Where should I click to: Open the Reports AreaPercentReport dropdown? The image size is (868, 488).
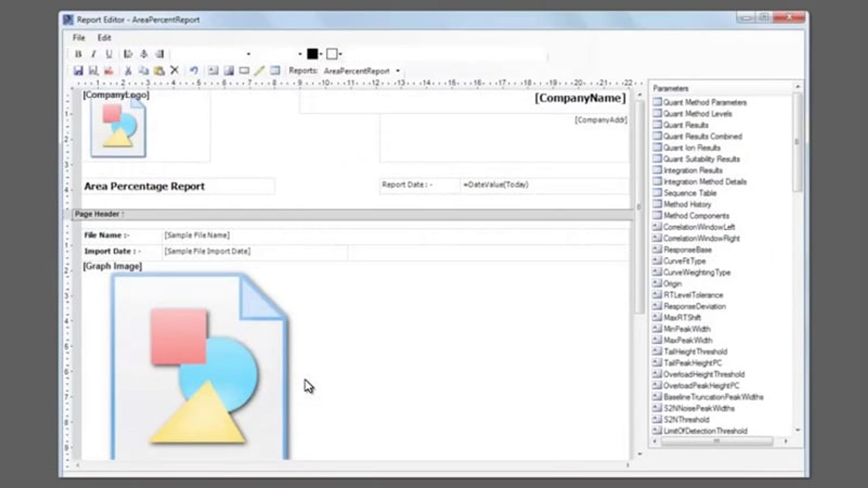pos(398,71)
